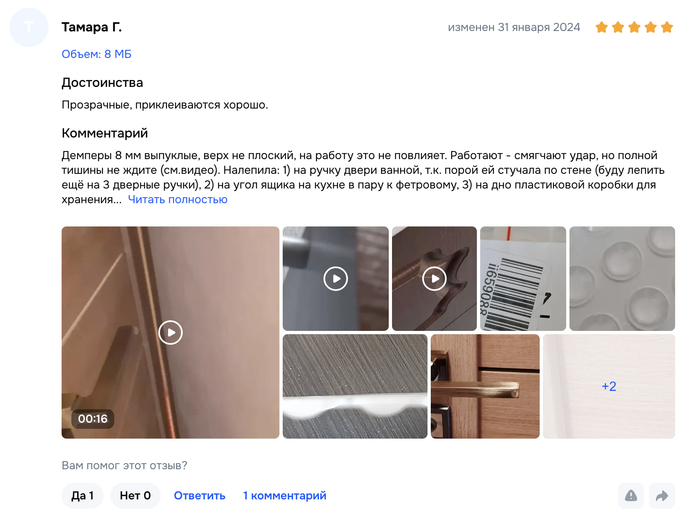Show the +2 more photos tile

[609, 386]
